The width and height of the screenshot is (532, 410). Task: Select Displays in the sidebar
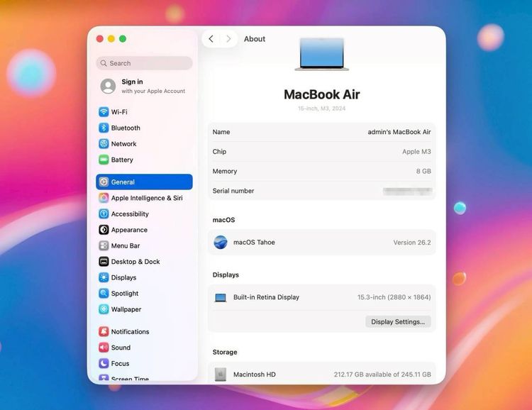(x=144, y=277)
